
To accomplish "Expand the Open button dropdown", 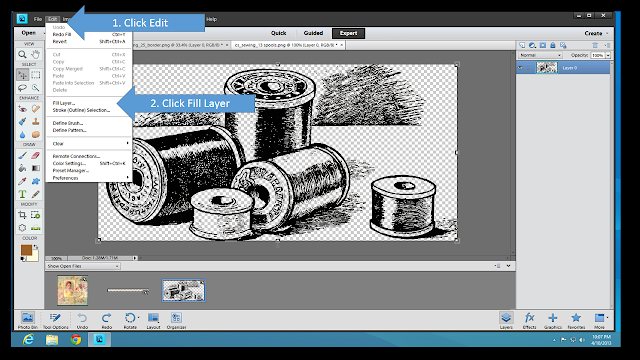I will coord(44,33).
